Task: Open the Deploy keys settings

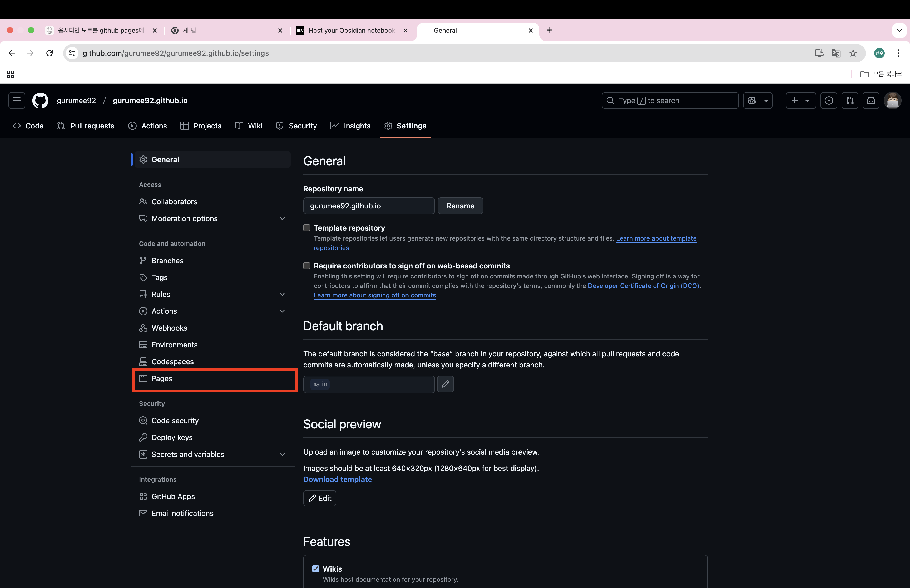Action: pyautogui.click(x=212, y=437)
